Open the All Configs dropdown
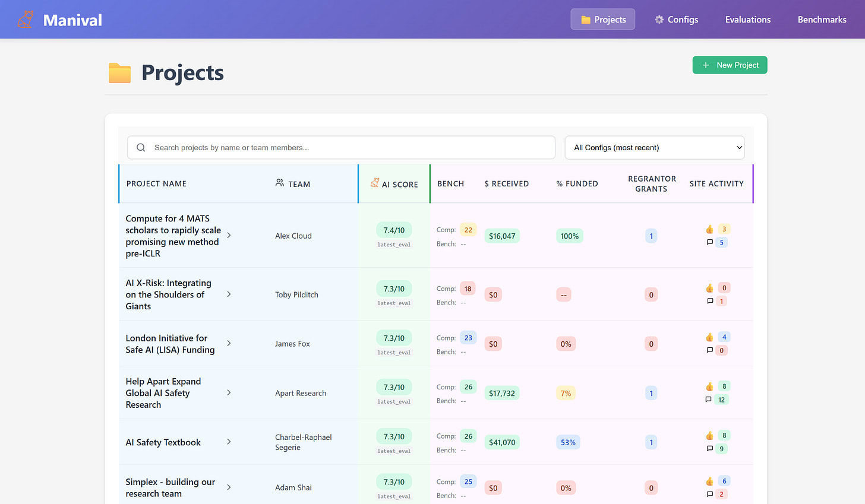Image resolution: width=865 pixels, height=504 pixels. click(x=654, y=148)
